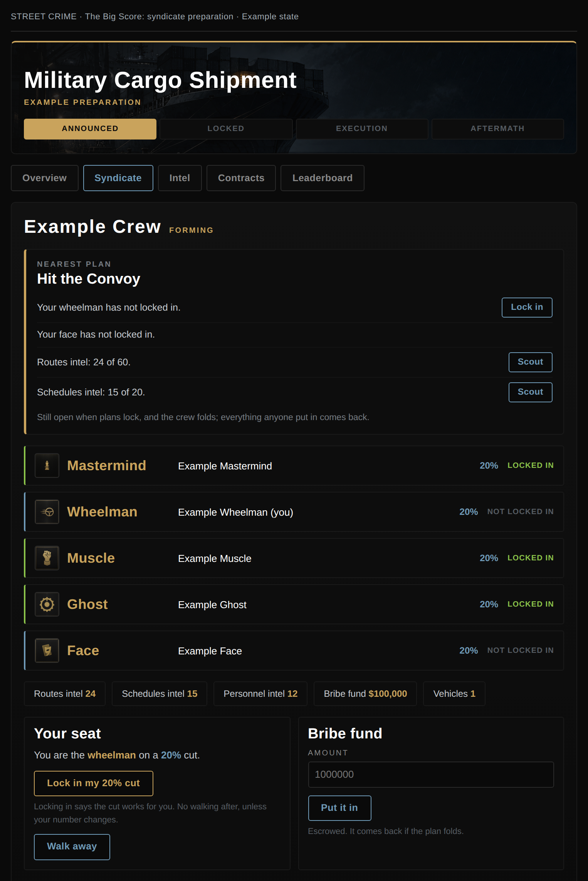Click the Example Muscle member name
Viewport: 588px width, 881px height.
215,559
